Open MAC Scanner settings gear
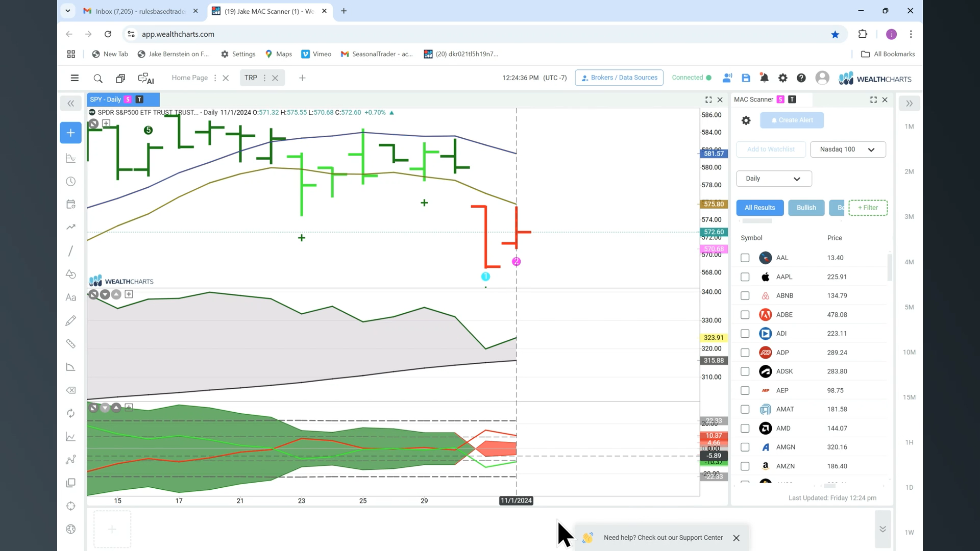This screenshot has height=551, width=980. [x=746, y=120]
